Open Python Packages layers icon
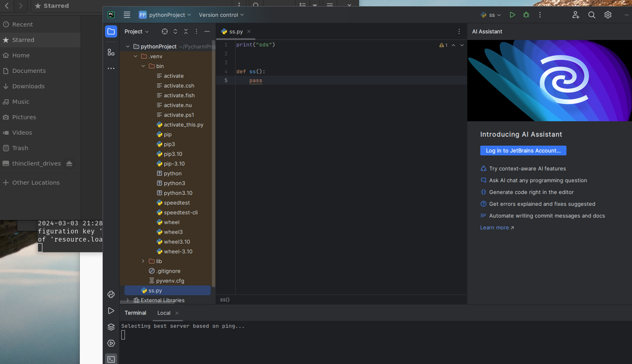Screen dimensions: 632x364 tap(111, 327)
